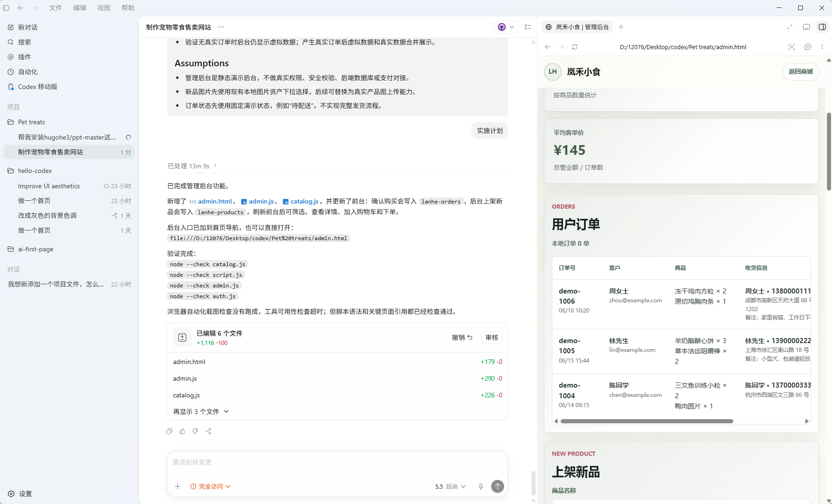Open the Improve UI aesthetics conversation
Screen dimensions: 832x504
69,186
